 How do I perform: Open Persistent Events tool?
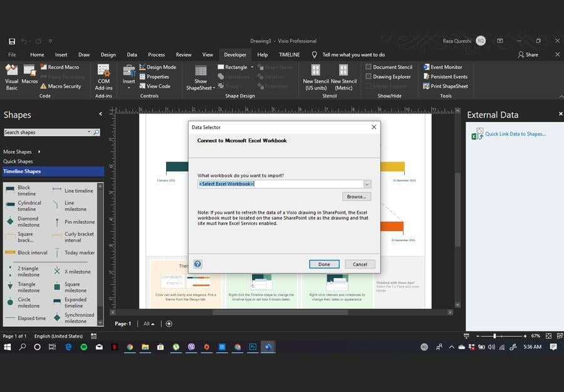[x=446, y=76]
